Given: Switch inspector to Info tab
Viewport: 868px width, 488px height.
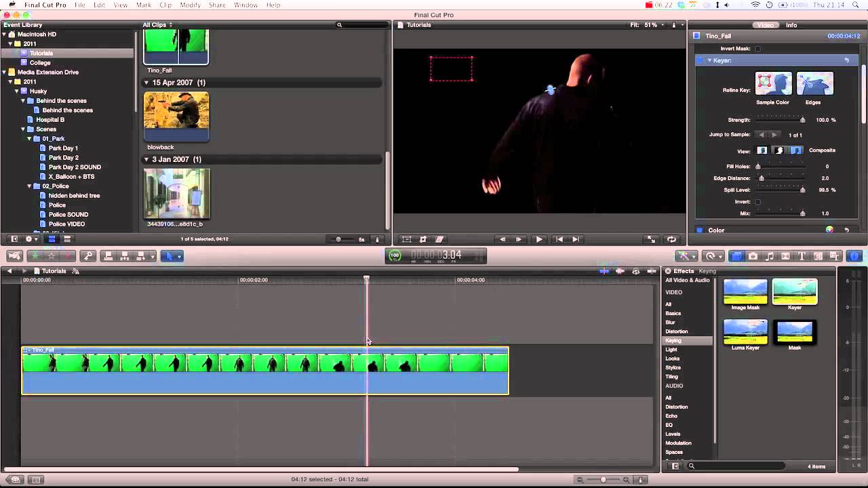Looking at the screenshot, I should [x=791, y=25].
